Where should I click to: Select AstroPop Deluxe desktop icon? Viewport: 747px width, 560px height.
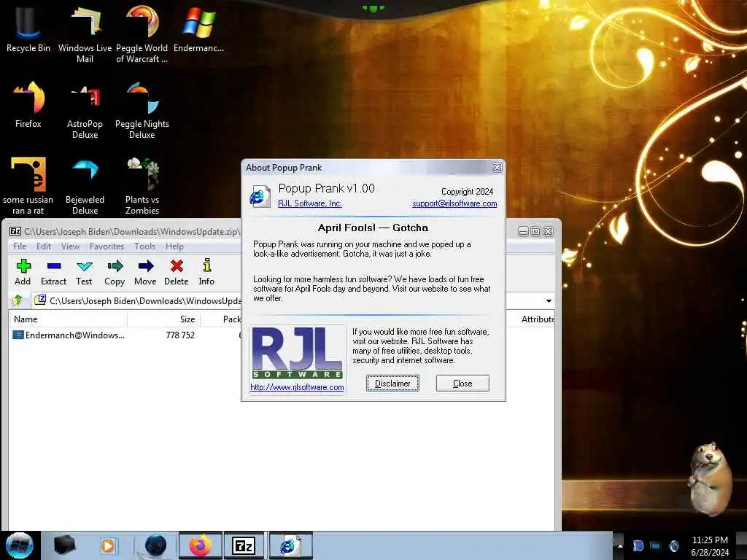pyautogui.click(x=85, y=109)
